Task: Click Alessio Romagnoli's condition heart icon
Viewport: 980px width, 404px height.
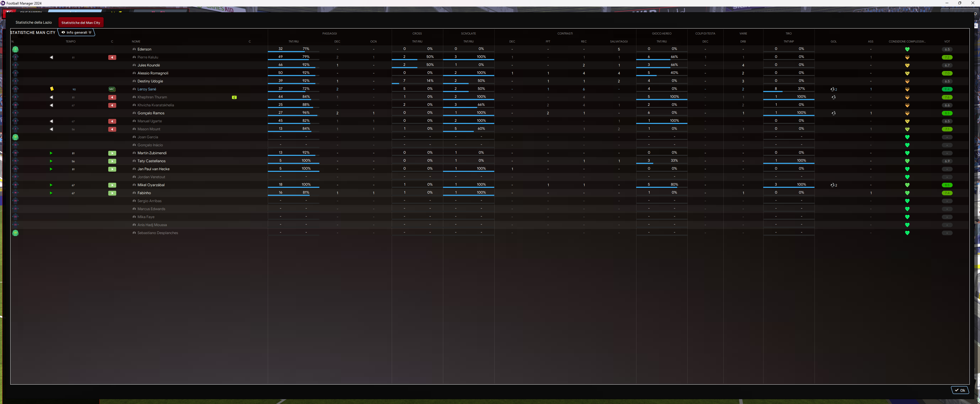Action: [907, 74]
